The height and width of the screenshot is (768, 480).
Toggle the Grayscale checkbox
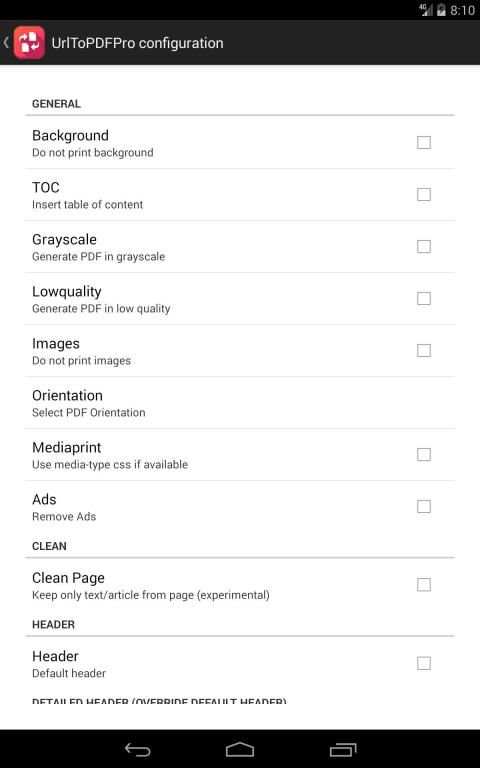pyautogui.click(x=424, y=246)
